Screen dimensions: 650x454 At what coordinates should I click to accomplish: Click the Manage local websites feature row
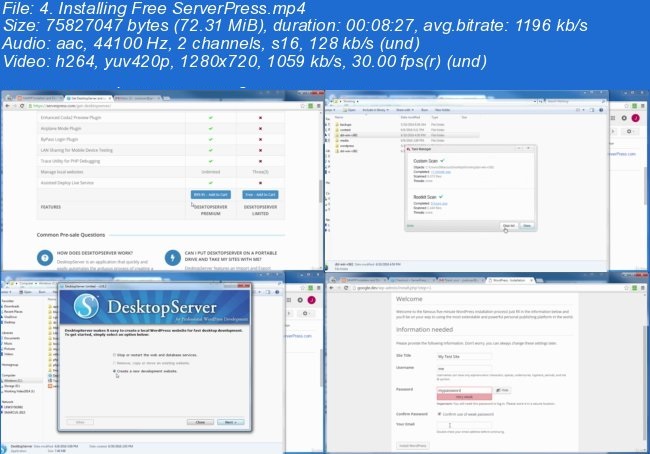click(x=161, y=172)
